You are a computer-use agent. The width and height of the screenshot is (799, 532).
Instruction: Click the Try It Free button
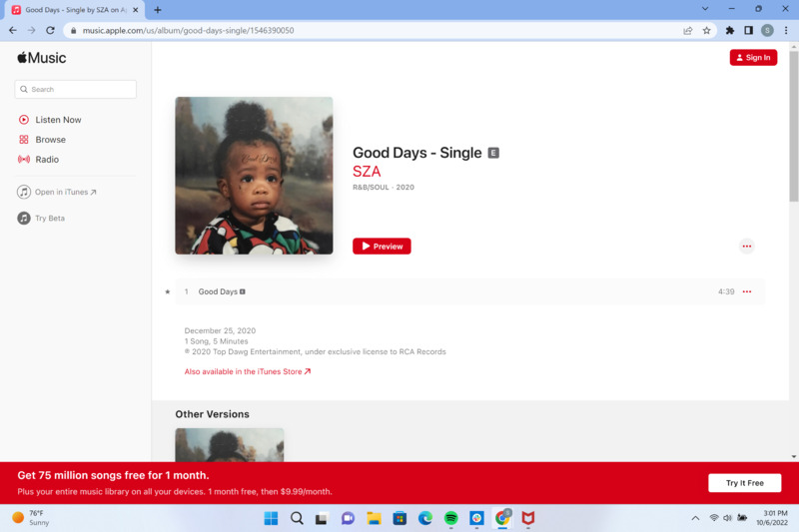point(744,483)
